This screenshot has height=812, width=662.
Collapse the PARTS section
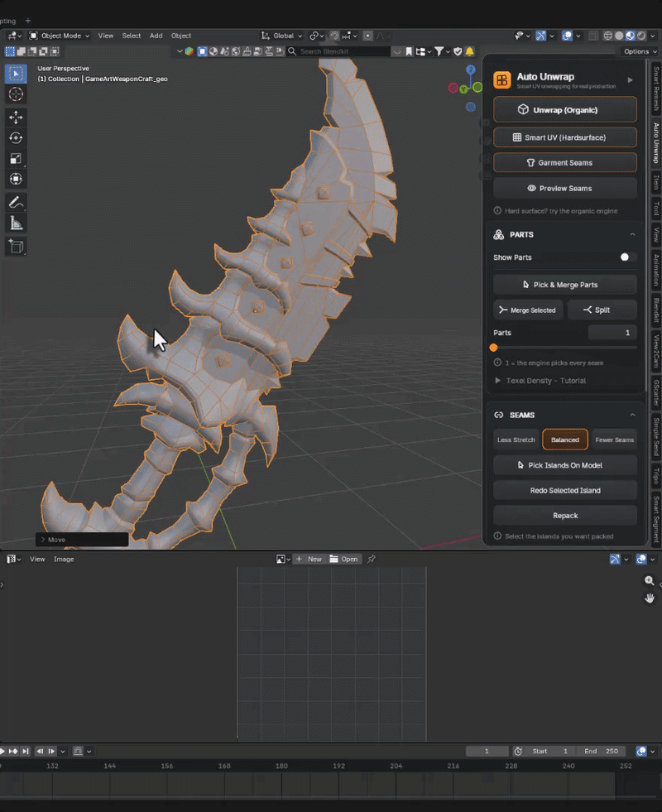632,234
